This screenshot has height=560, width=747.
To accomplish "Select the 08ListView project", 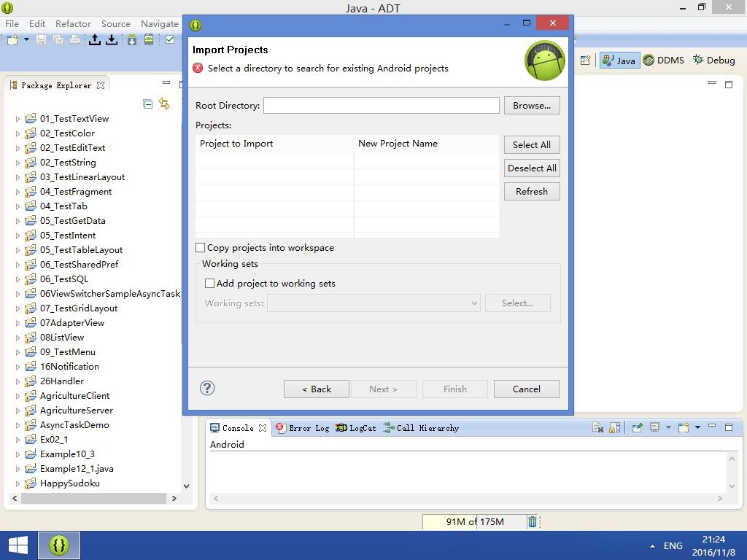I will 62,337.
